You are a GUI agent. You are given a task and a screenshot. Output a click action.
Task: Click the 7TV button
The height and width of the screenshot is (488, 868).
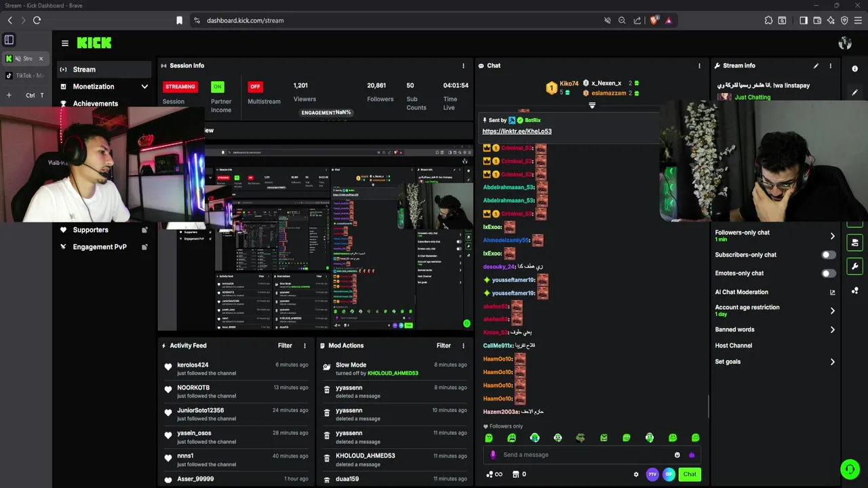(652, 474)
